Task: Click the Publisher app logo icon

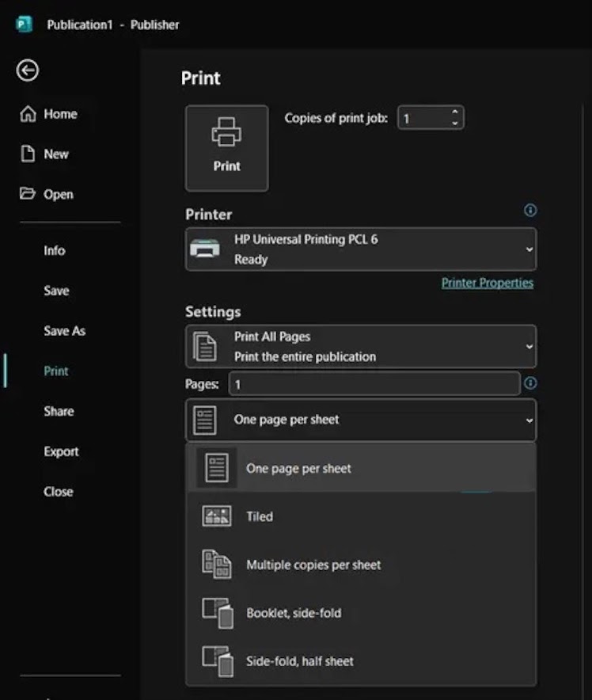Action: tap(24, 24)
